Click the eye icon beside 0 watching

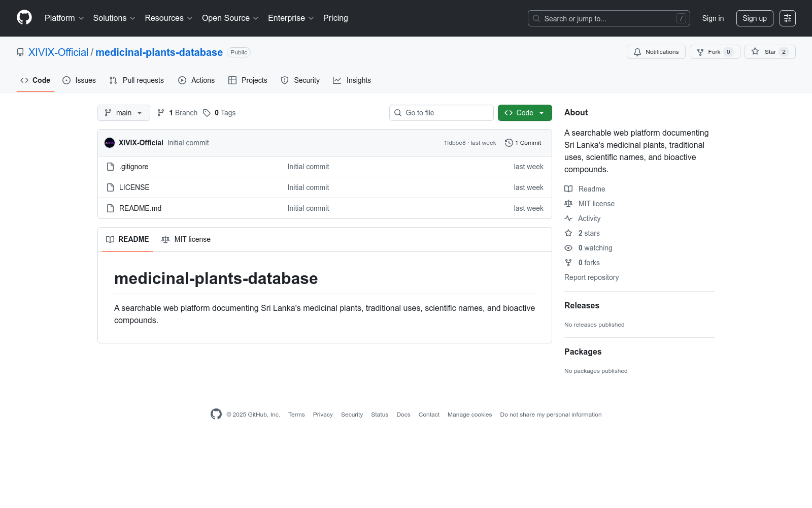point(568,248)
